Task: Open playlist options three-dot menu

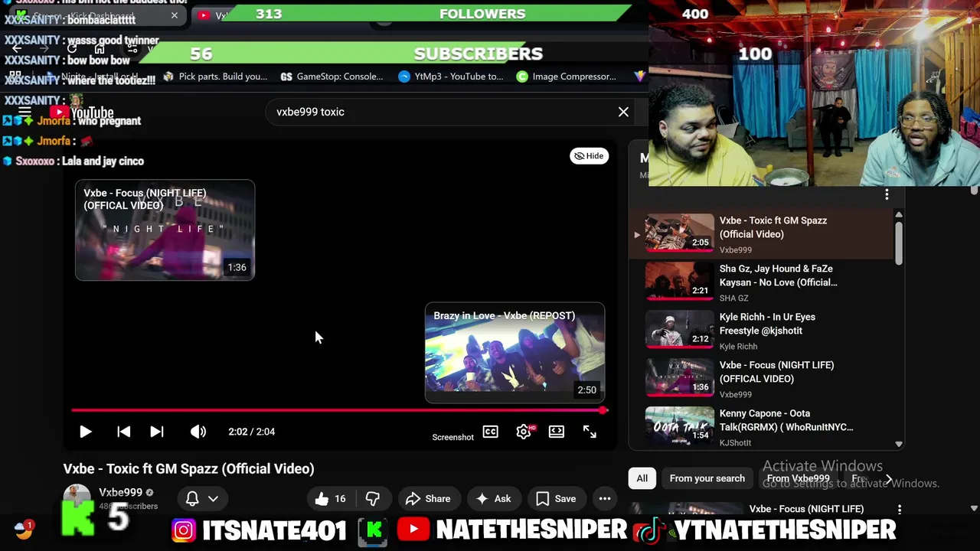Action: [887, 194]
